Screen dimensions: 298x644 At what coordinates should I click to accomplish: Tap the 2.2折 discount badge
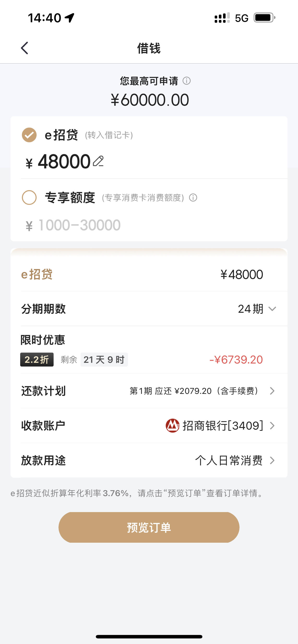(x=37, y=360)
